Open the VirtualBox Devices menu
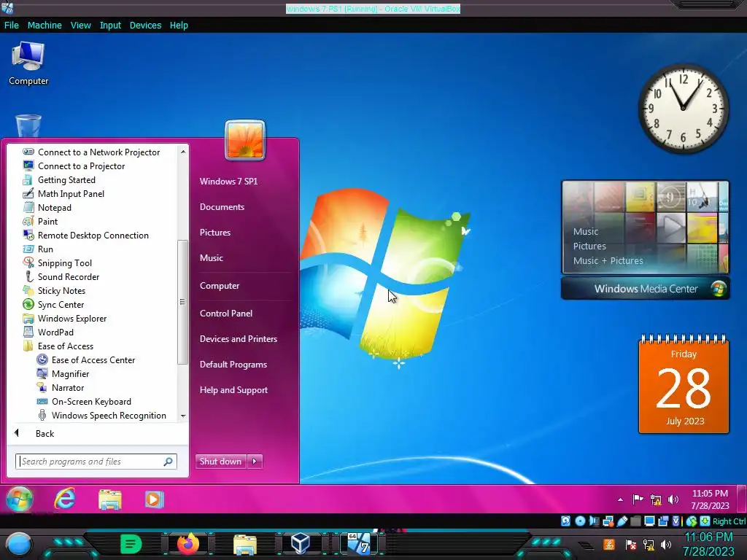Screen dimensions: 747x560 [x=145, y=26]
